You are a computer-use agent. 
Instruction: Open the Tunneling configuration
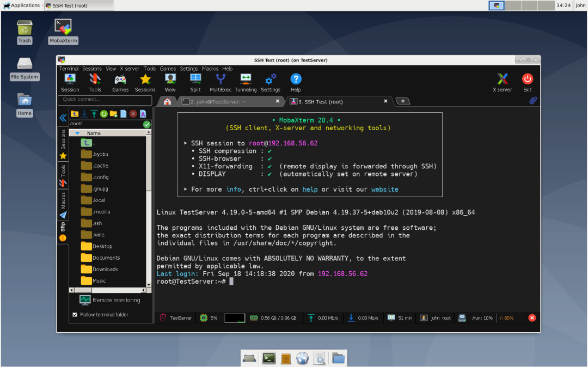click(245, 82)
